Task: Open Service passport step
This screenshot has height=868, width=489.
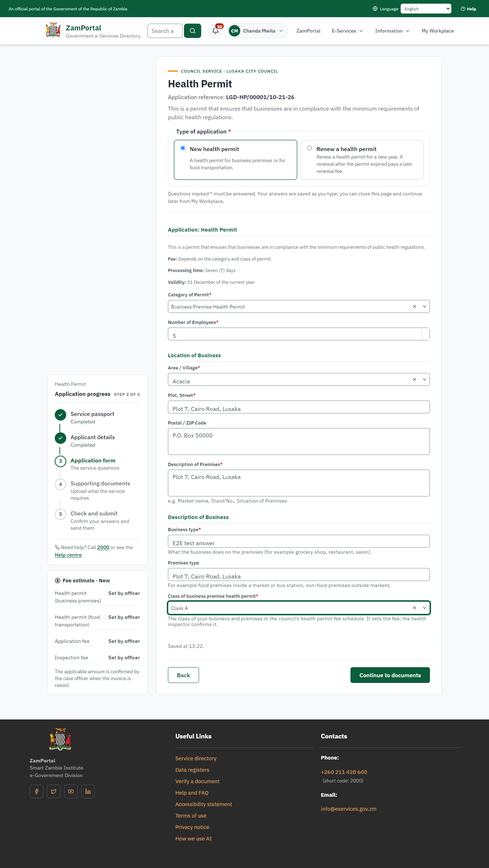Action: 92,414
